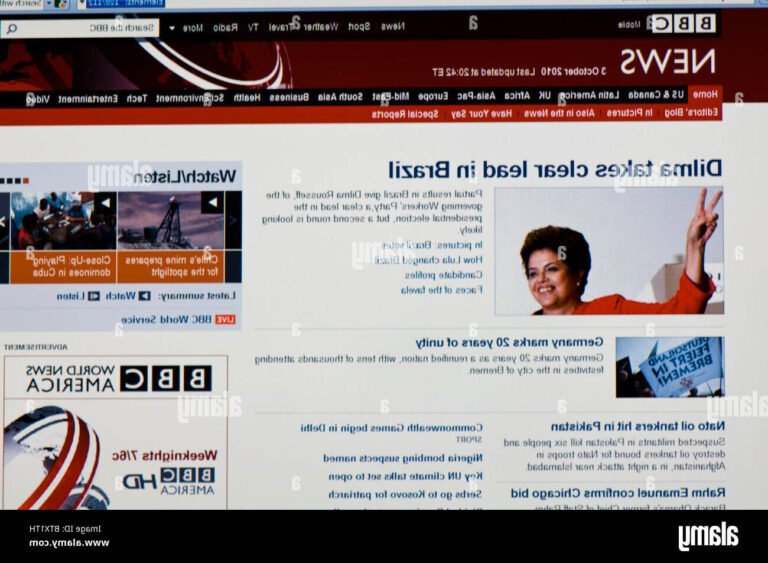
Task: Open In Pictures in red sub-navigation
Action: click(629, 113)
